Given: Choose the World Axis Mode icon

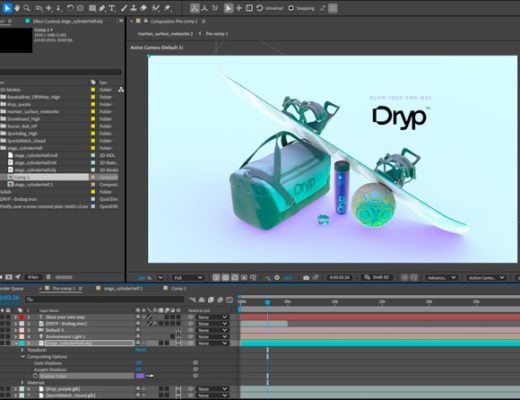Looking at the screenshot, I should (x=205, y=8).
